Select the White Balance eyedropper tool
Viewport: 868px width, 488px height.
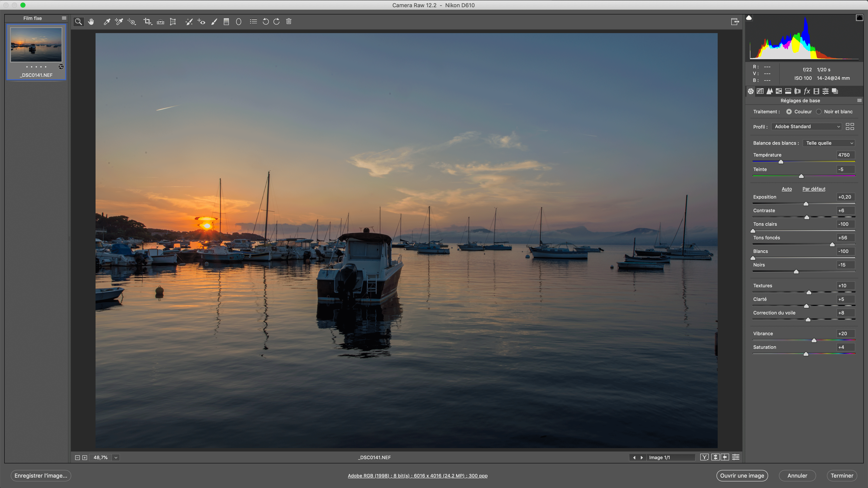pyautogui.click(x=107, y=22)
